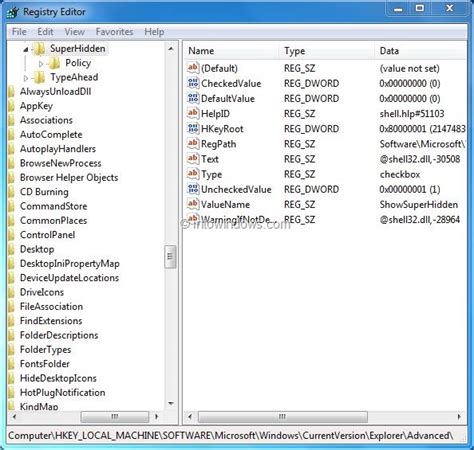Open the Help menu
This screenshot has height=450, width=474.
click(154, 32)
